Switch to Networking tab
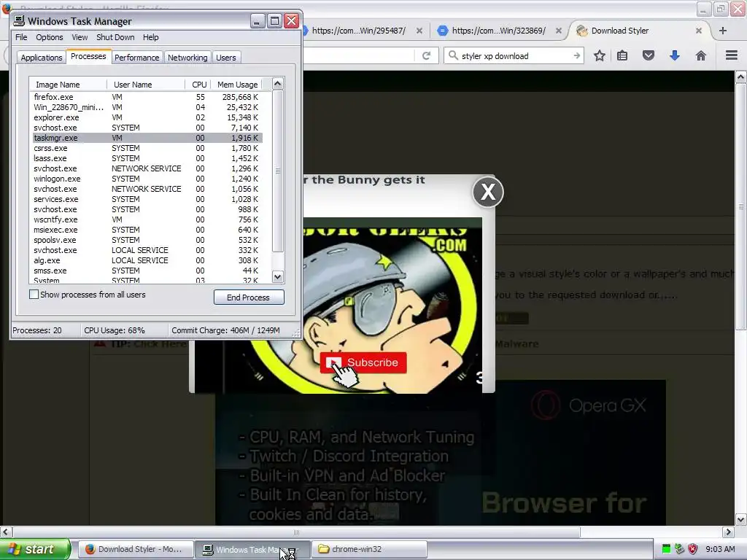 (x=187, y=57)
